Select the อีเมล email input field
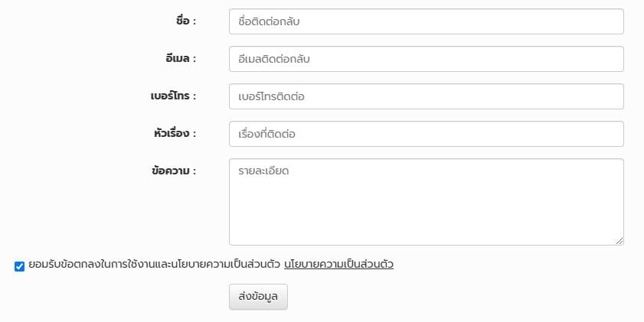 pos(427,59)
